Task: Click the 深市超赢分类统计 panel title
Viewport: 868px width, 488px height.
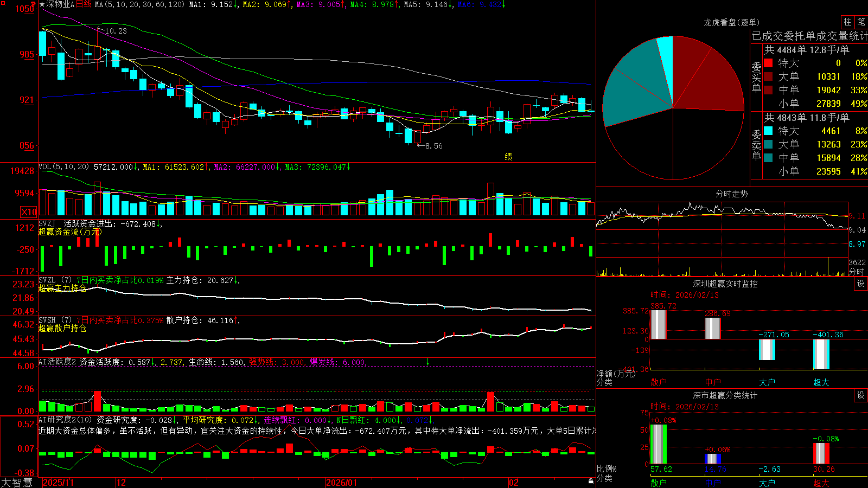Action: 725,395
